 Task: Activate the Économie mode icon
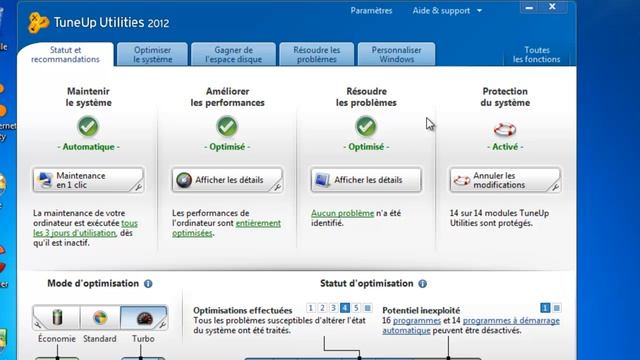[x=58, y=317]
